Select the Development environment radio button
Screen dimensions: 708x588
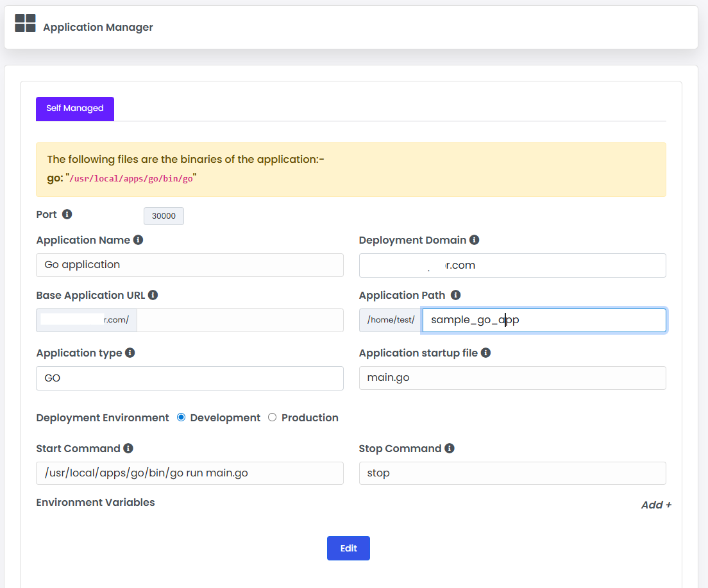tap(181, 417)
